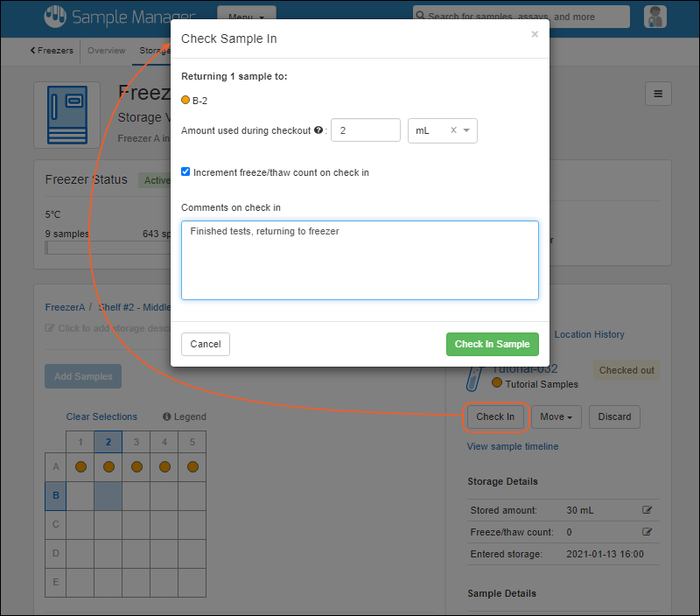Open the Move dropdown button
Image resolution: width=700 pixels, height=616 pixels.
556,417
